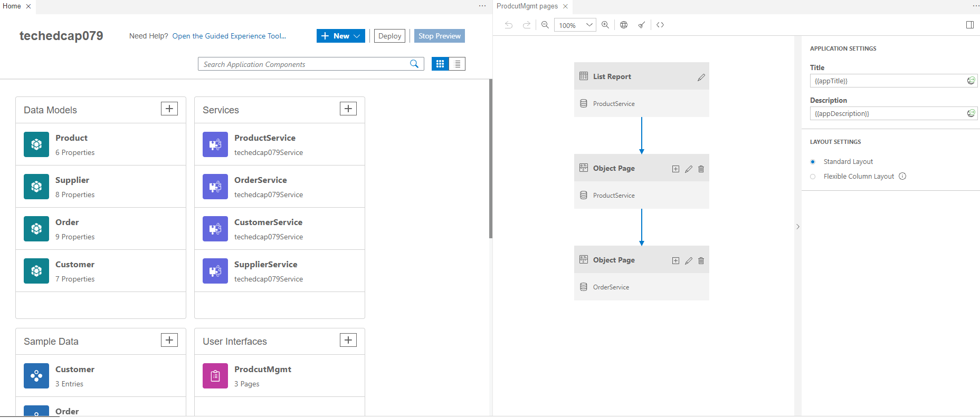Switch to list view of components

pyautogui.click(x=457, y=64)
